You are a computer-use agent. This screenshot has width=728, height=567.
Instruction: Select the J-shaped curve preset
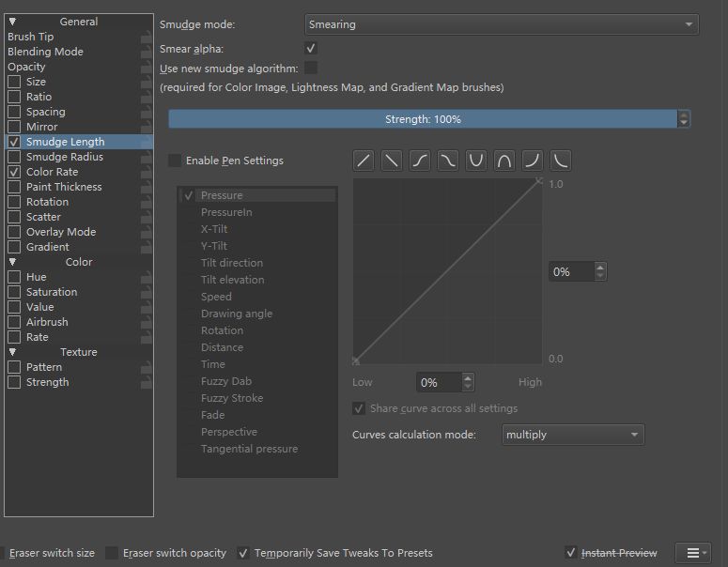532,161
